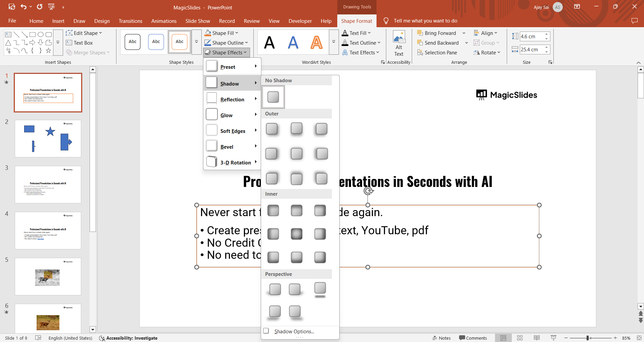The image size is (644, 342).
Task: Click the zoom slider handle
Action: tap(588, 338)
